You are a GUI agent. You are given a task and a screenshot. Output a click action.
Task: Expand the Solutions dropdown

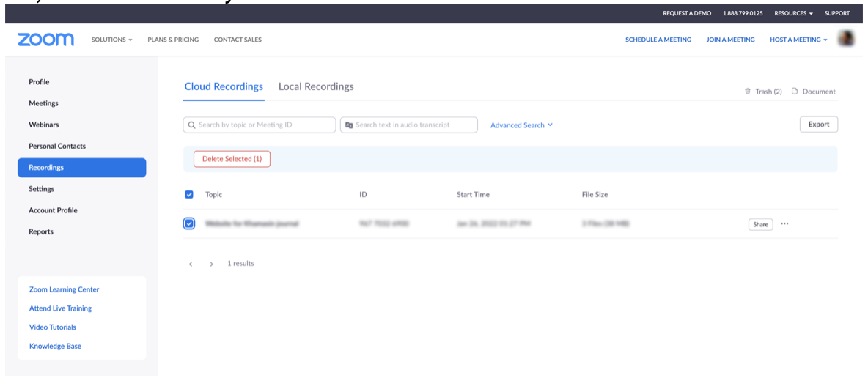112,40
